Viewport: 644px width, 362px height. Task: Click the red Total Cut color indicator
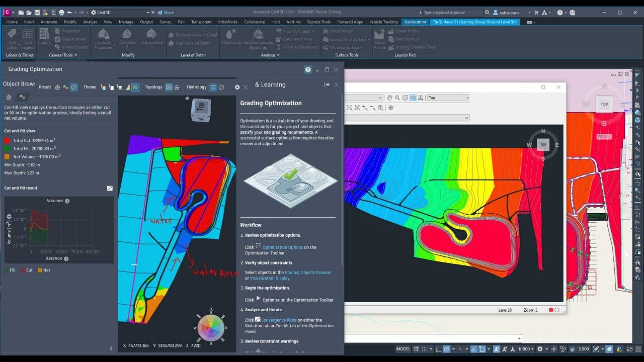[x=7, y=141]
